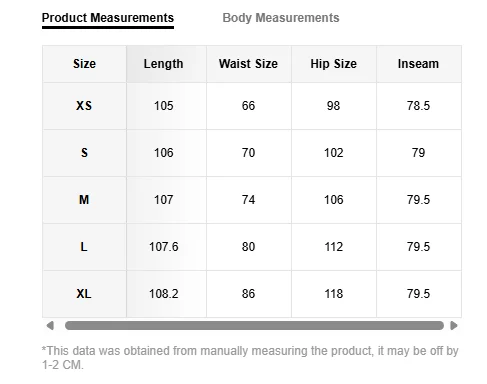Screen dimensions: 487x384
Task: Select the S size row label
Action: click(84, 153)
